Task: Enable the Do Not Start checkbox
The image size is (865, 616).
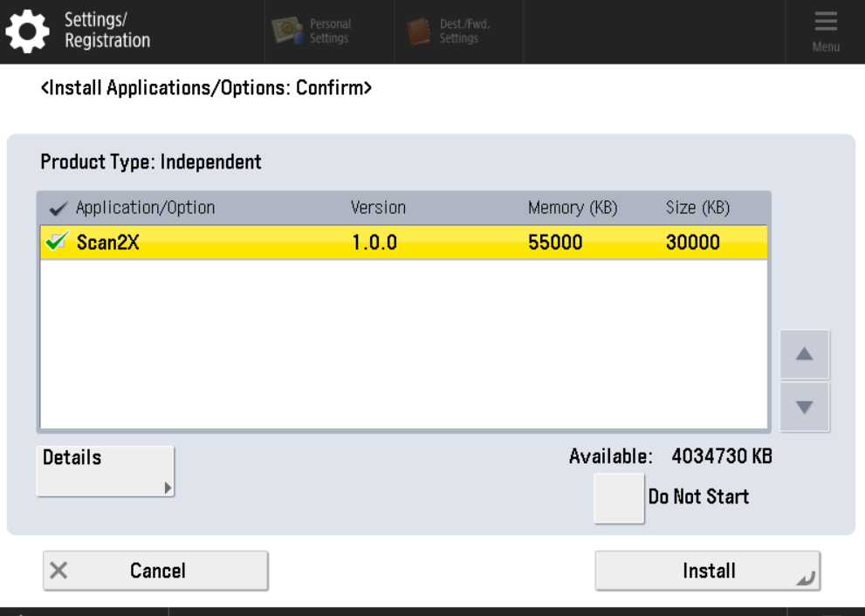Action: pos(618,498)
